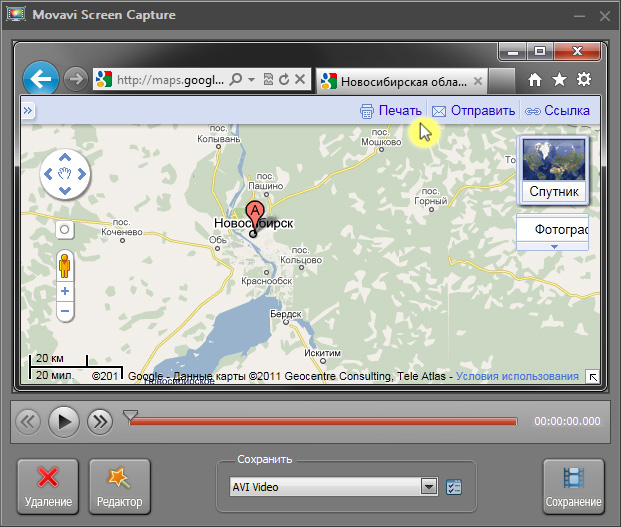Click the maps.google address field

[x=170, y=80]
